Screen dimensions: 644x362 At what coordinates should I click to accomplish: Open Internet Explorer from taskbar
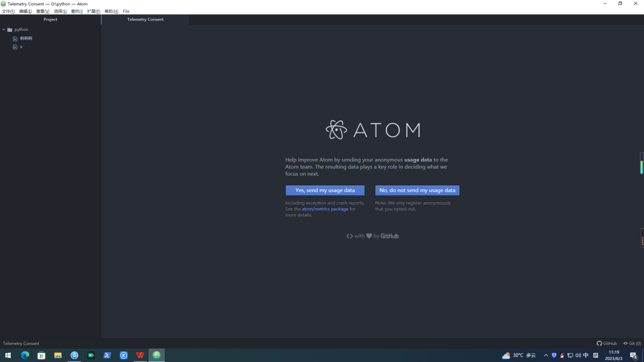(x=74, y=355)
